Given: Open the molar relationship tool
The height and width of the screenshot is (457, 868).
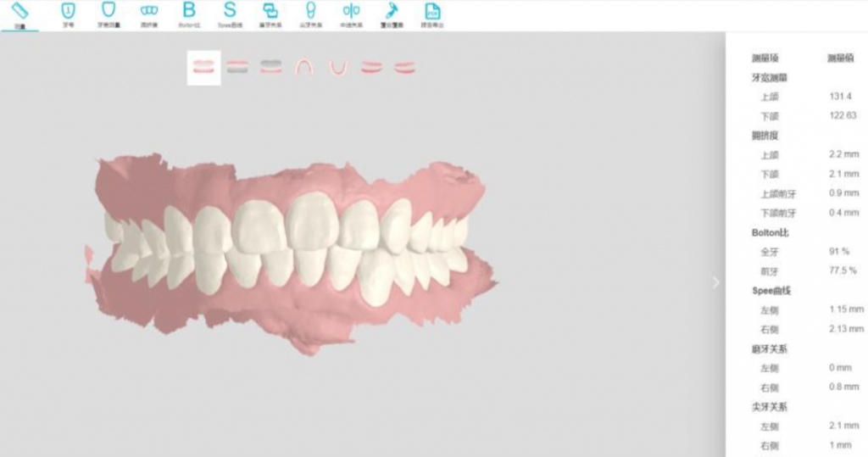Looking at the screenshot, I should coord(270,13).
